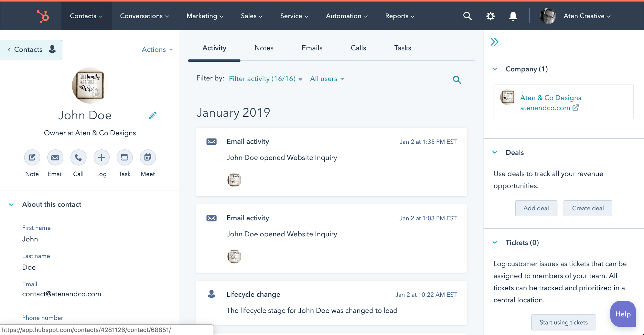The height and width of the screenshot is (335, 644).
Task: Switch to the Emails tab
Action: pyautogui.click(x=312, y=48)
